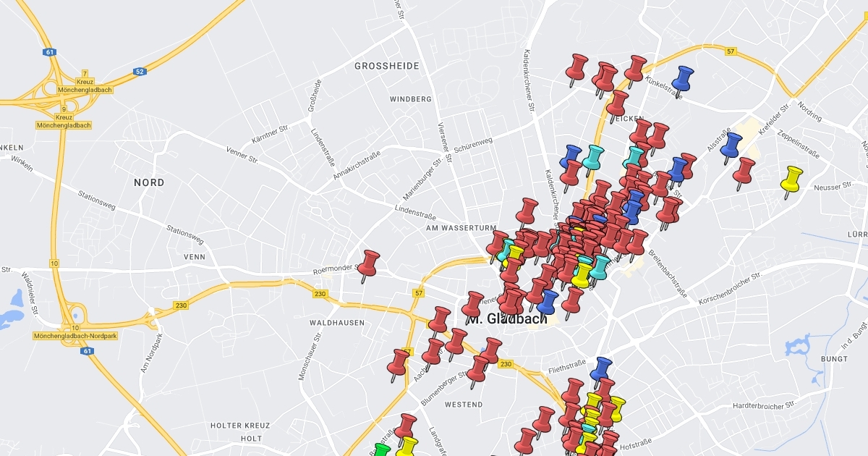Screen dimensions: 868x456
Task: Select the green pin at the bottom edge
Action: pyautogui.click(x=381, y=450)
